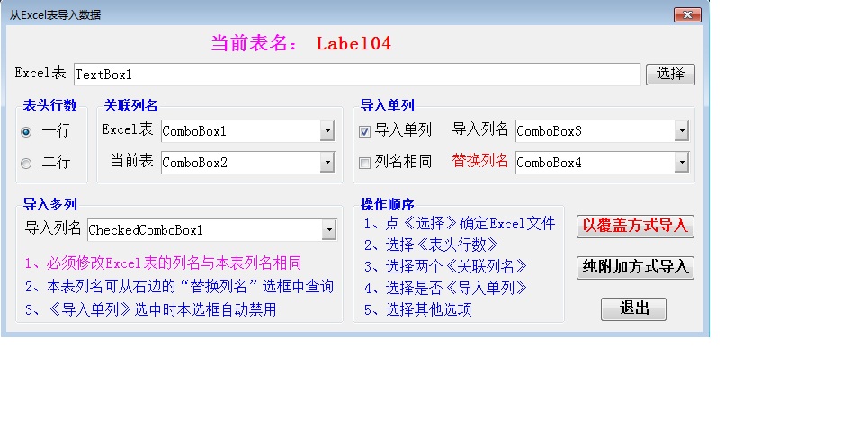
Task: Expand the ComboBox3 导入列名 dropdown arrow
Action: tap(682, 131)
